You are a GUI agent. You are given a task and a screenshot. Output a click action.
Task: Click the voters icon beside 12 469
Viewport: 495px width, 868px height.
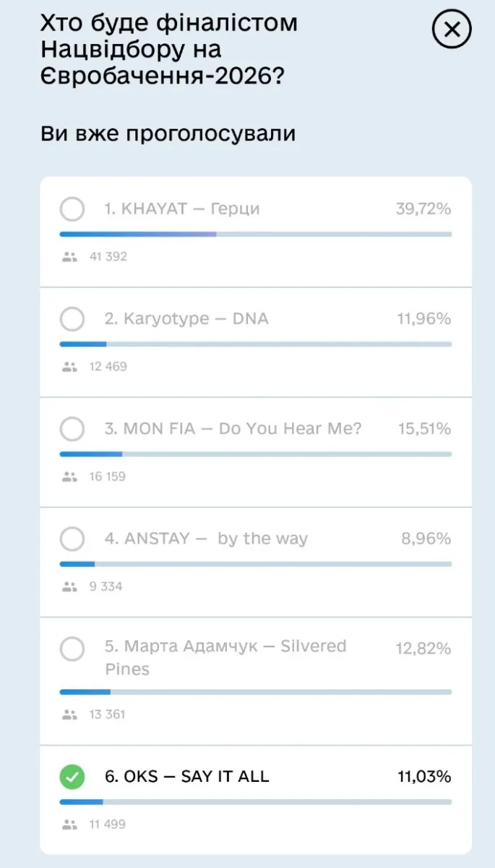click(69, 367)
